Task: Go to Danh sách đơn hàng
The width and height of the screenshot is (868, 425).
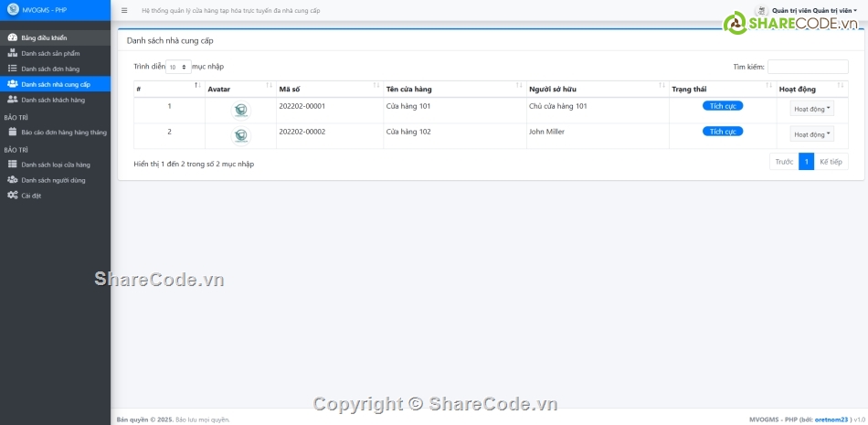Action: click(x=50, y=69)
